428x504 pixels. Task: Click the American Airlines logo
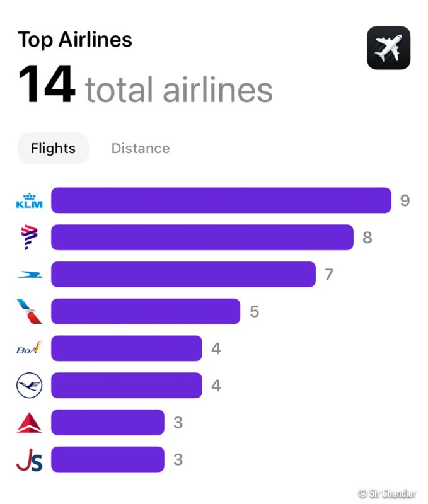(x=29, y=312)
